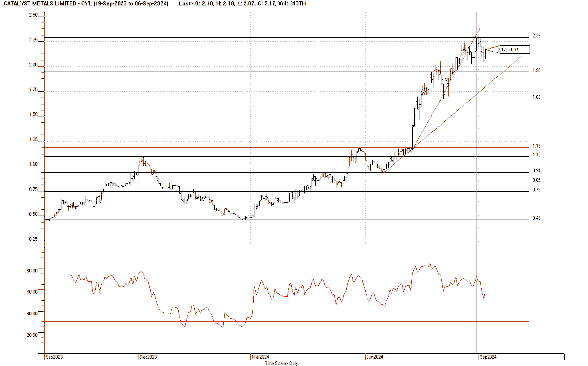
Task: Click the 0.85 level label
Action: pyautogui.click(x=537, y=180)
